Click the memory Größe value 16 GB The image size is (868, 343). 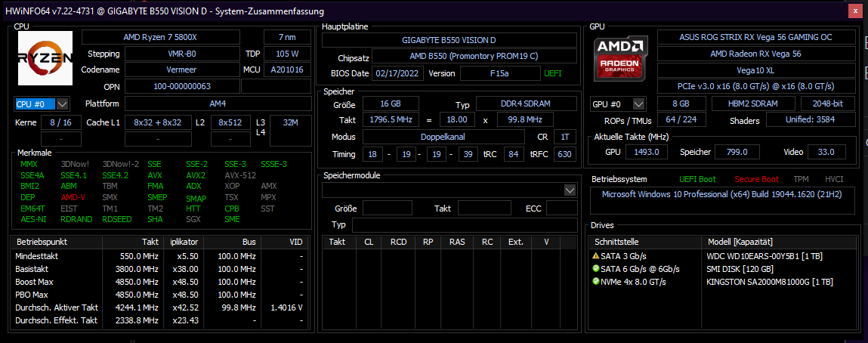pyautogui.click(x=391, y=104)
